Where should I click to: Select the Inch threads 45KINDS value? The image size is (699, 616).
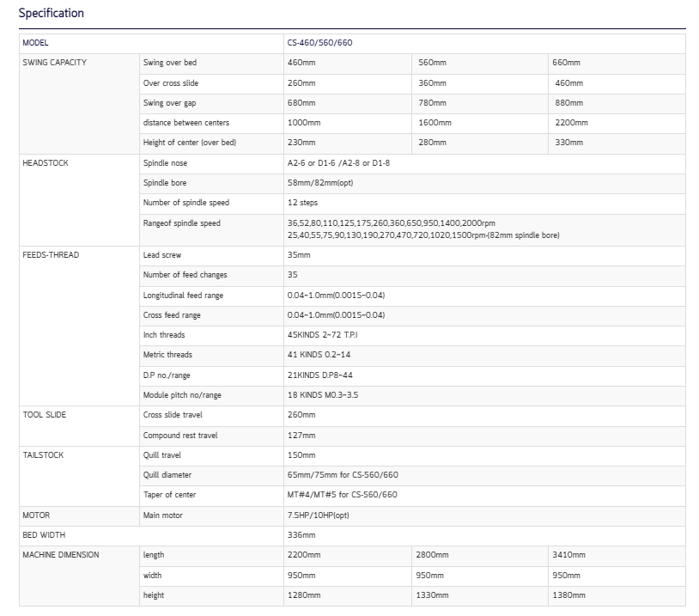322,334
